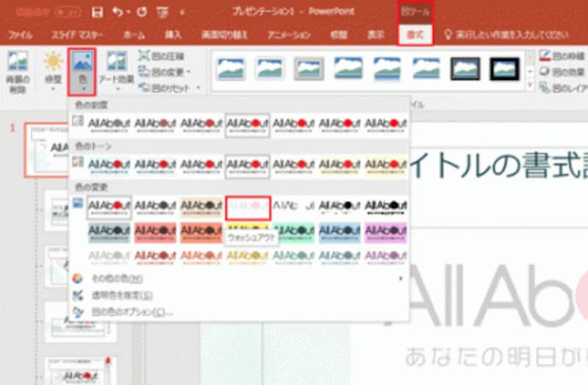Select the light gray recolor preset in last row
The height and width of the screenshot is (385, 588).
click(x=109, y=257)
